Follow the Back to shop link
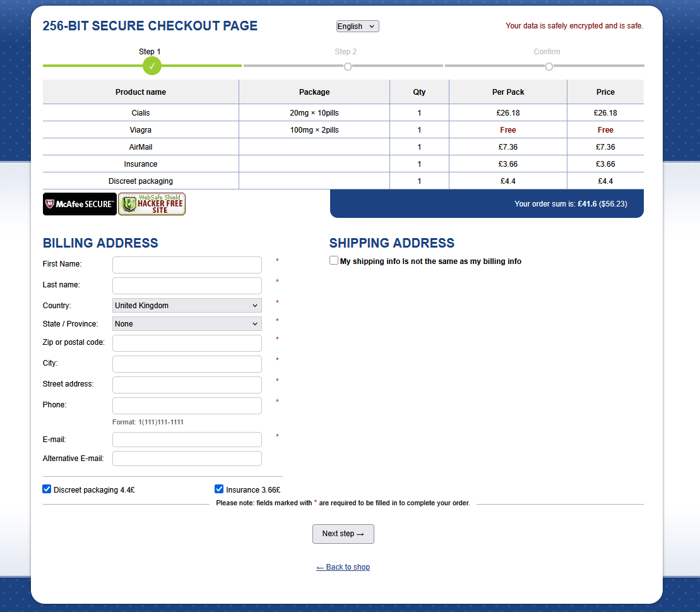The image size is (700, 612). click(343, 567)
